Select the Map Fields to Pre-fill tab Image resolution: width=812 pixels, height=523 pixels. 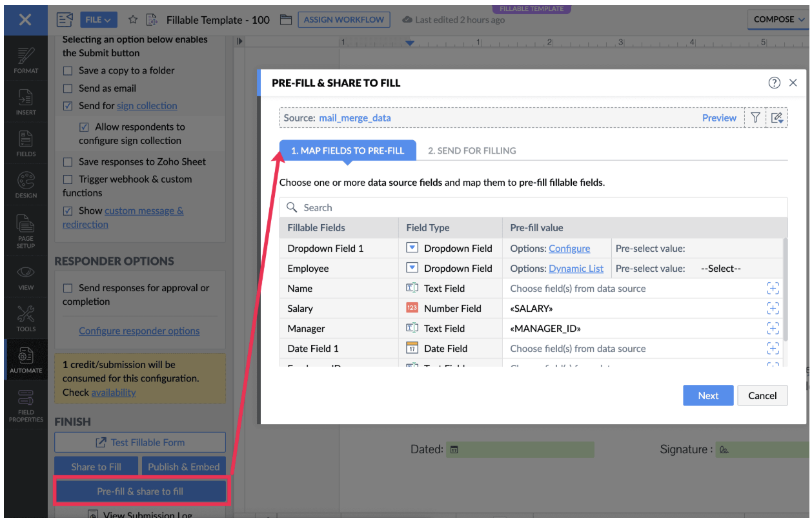[x=347, y=150]
